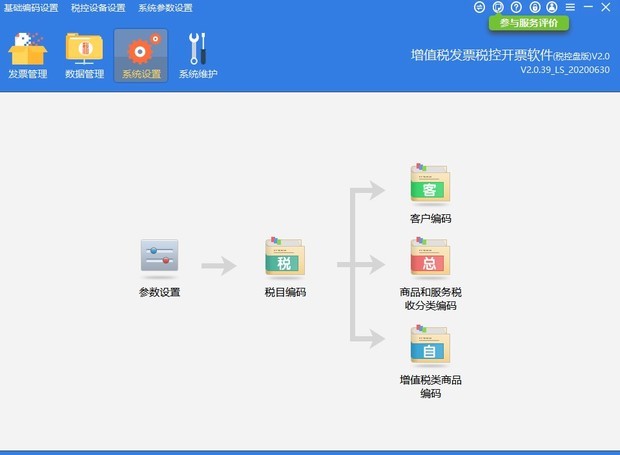Image resolution: width=620 pixels, height=455 pixels.
Task: Open the 系统参数设置 menu
Action: tap(165, 8)
